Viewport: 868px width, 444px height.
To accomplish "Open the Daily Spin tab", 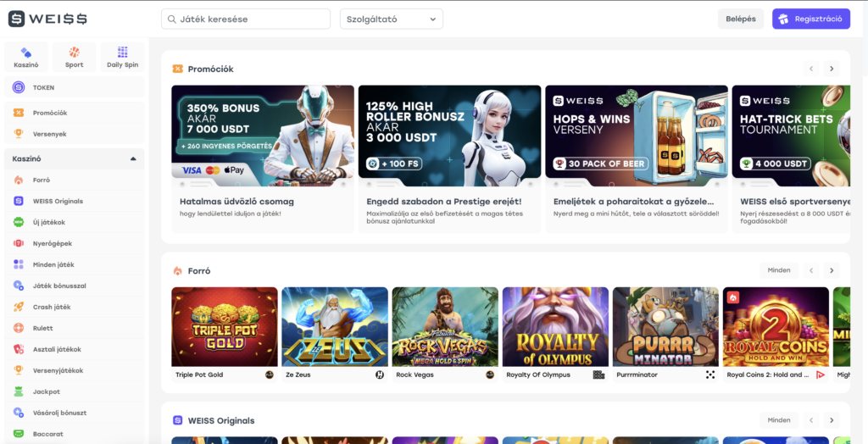I will point(122,58).
